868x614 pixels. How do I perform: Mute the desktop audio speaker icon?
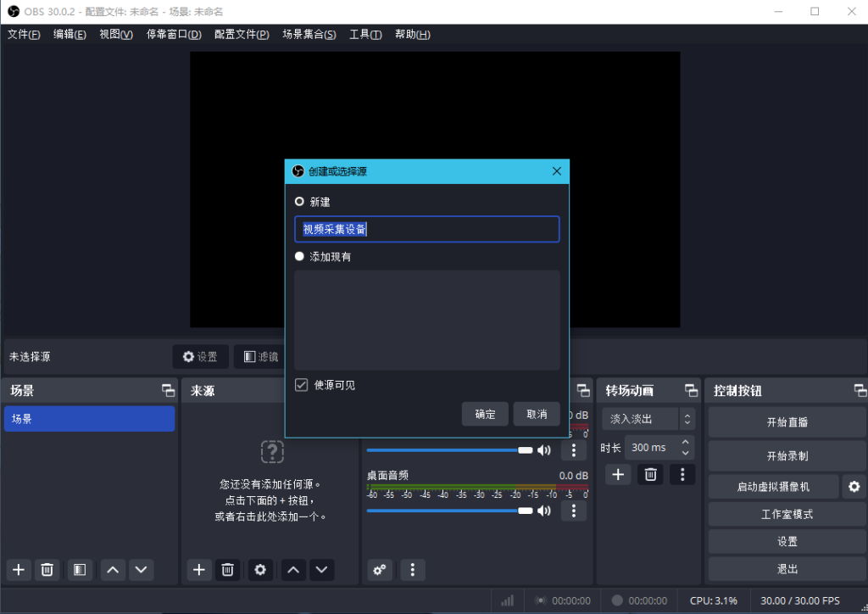[x=544, y=511]
